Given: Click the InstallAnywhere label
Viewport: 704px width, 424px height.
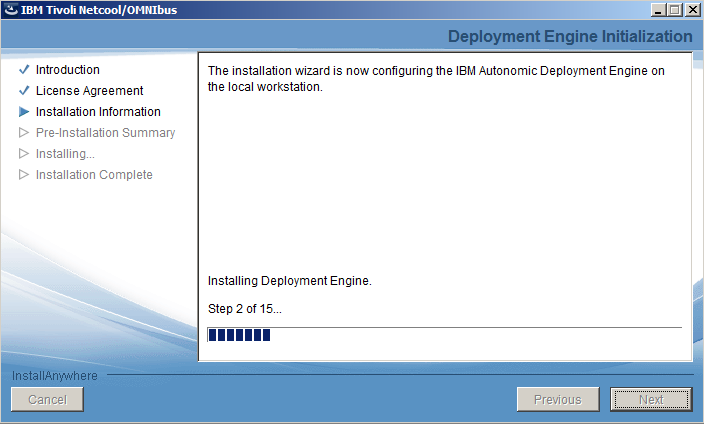Looking at the screenshot, I should 55,376.
